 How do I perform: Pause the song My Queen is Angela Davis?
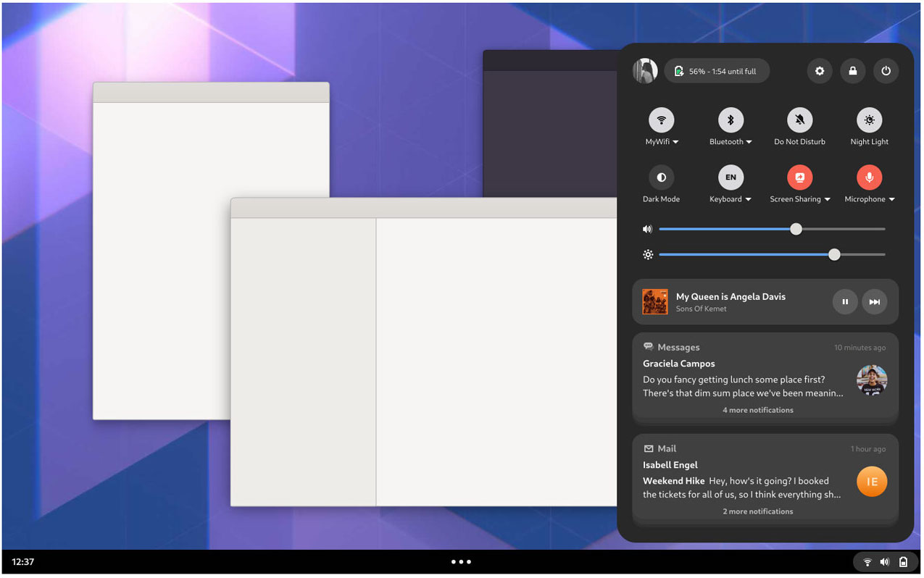click(x=845, y=302)
